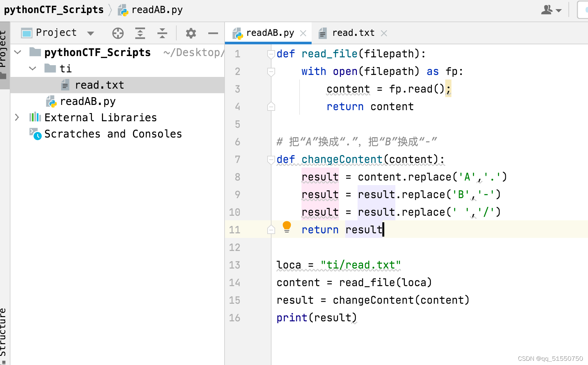
Task: Select Scratches and Consoles node
Action: pos(113,134)
